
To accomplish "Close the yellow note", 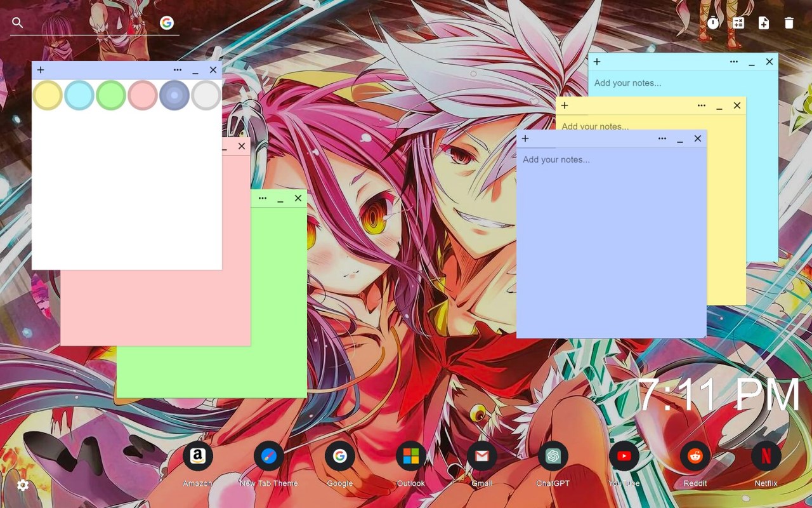I will point(737,105).
